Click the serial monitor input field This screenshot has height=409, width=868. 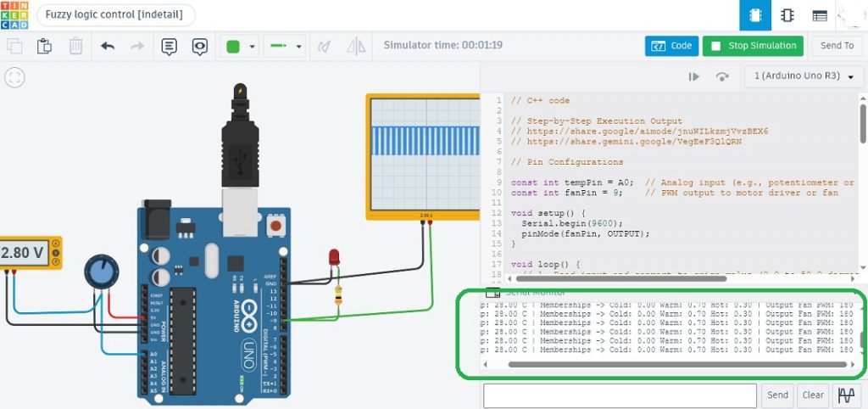(x=620, y=395)
